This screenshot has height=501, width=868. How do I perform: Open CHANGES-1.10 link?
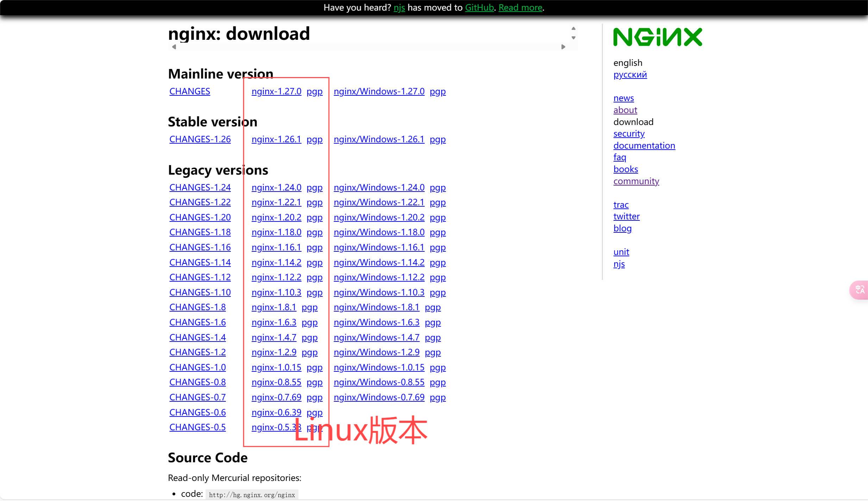tap(200, 293)
